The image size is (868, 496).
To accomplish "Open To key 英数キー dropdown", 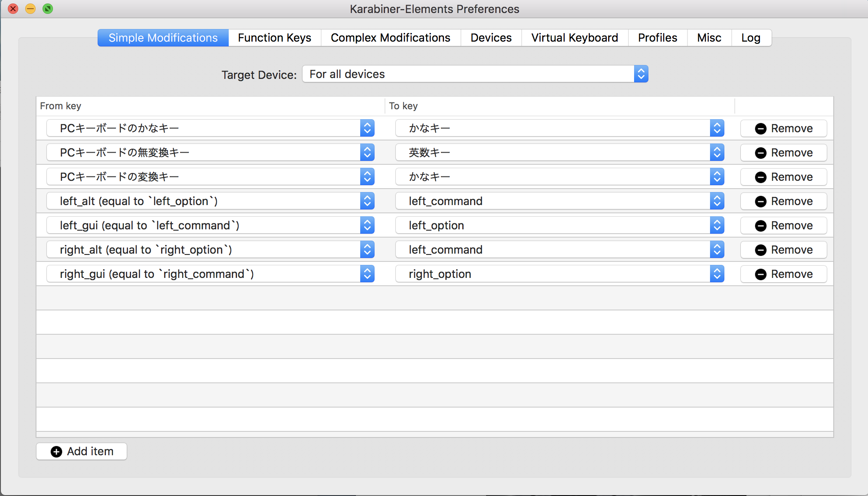I will click(x=560, y=153).
